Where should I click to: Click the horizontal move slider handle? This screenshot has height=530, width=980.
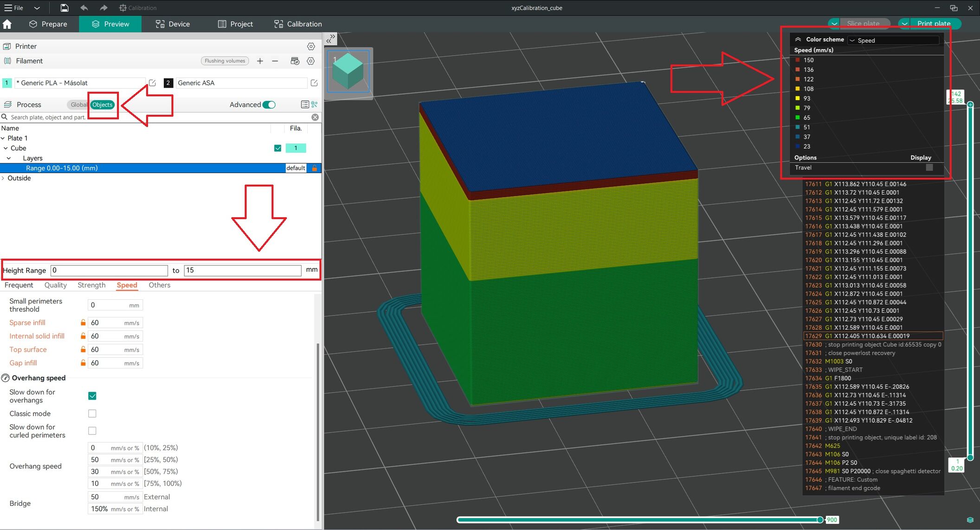820,520
